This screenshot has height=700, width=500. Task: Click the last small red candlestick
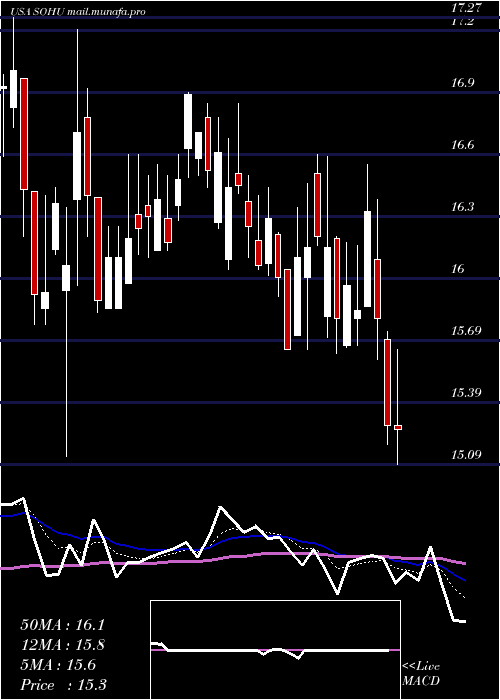[398, 428]
